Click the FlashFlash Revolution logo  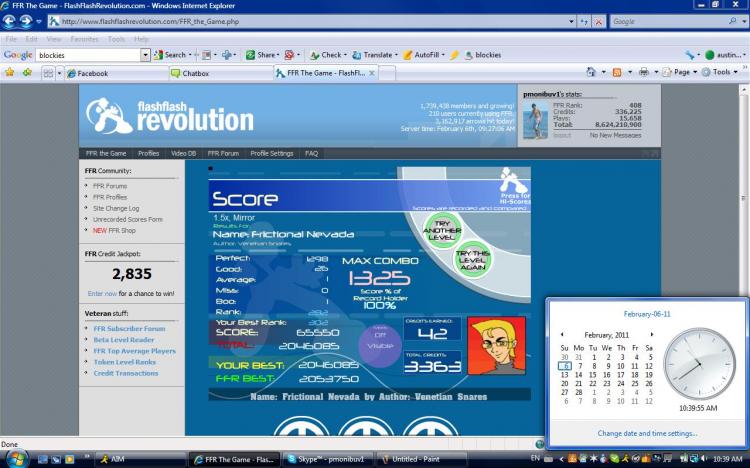coord(170,115)
